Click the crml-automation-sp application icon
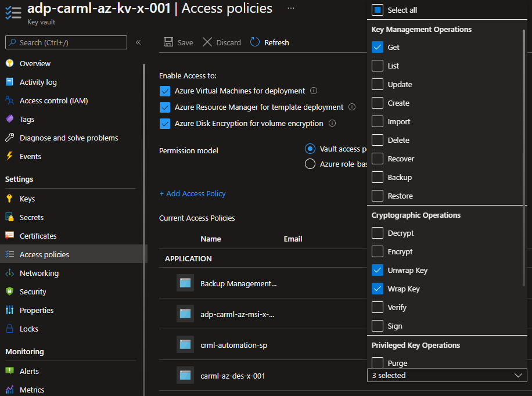This screenshot has height=396, width=532. 185,345
